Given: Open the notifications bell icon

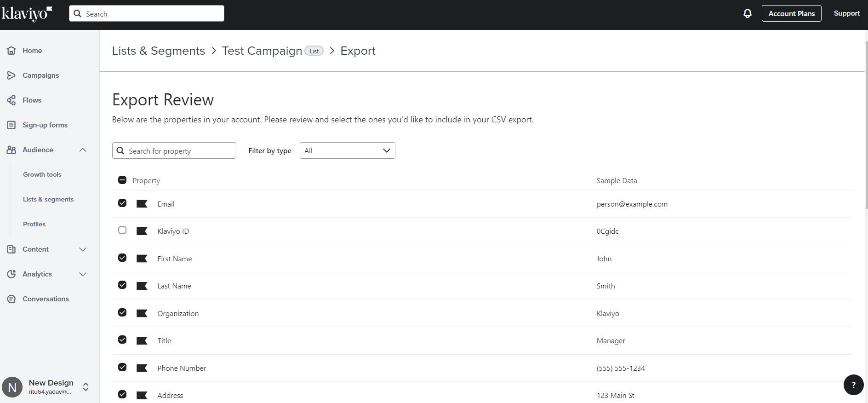Looking at the screenshot, I should pyautogui.click(x=748, y=13).
